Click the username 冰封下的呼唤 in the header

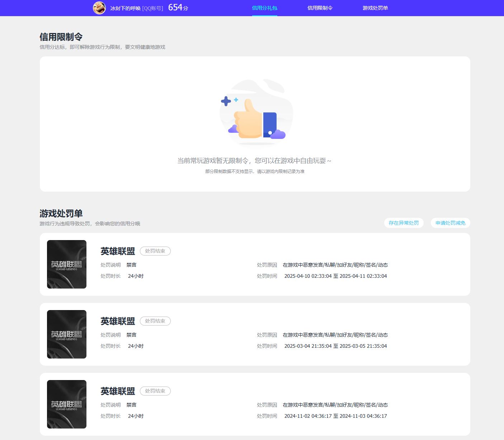coord(125,8)
